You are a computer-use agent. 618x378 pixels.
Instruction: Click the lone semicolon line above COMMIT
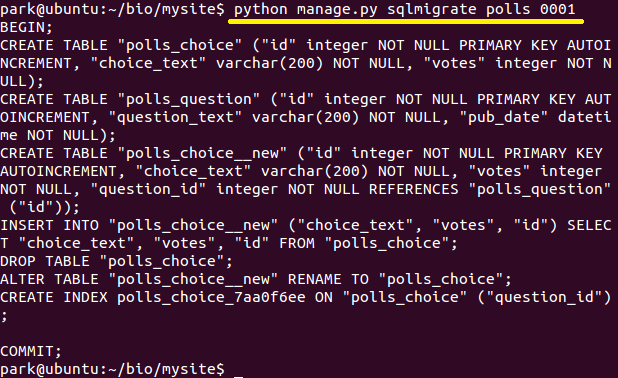click(4, 316)
